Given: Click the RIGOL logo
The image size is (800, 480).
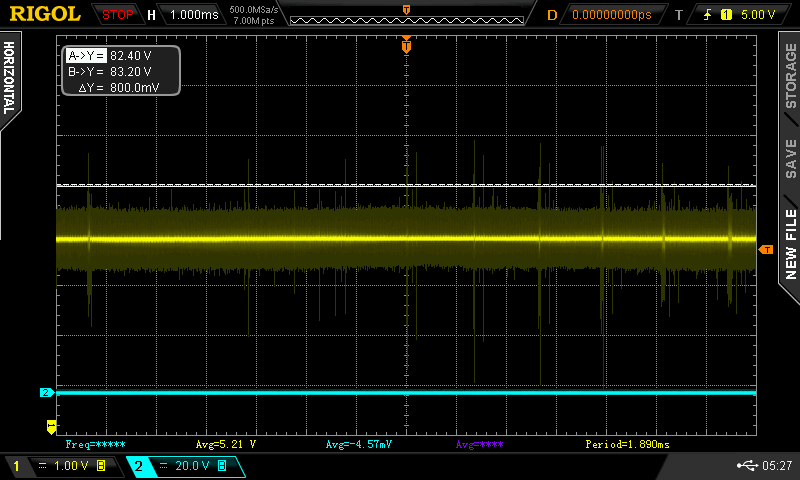Looking at the screenshot, I should 44,14.
